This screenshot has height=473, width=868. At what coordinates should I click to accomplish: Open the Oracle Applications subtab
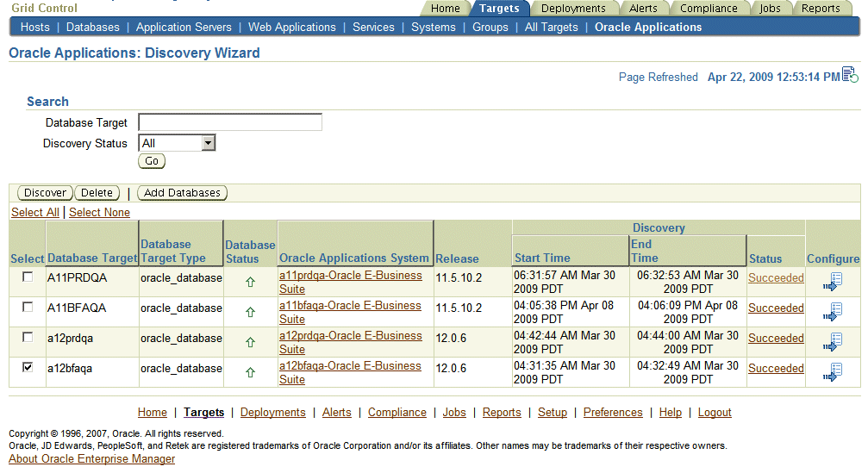click(648, 27)
